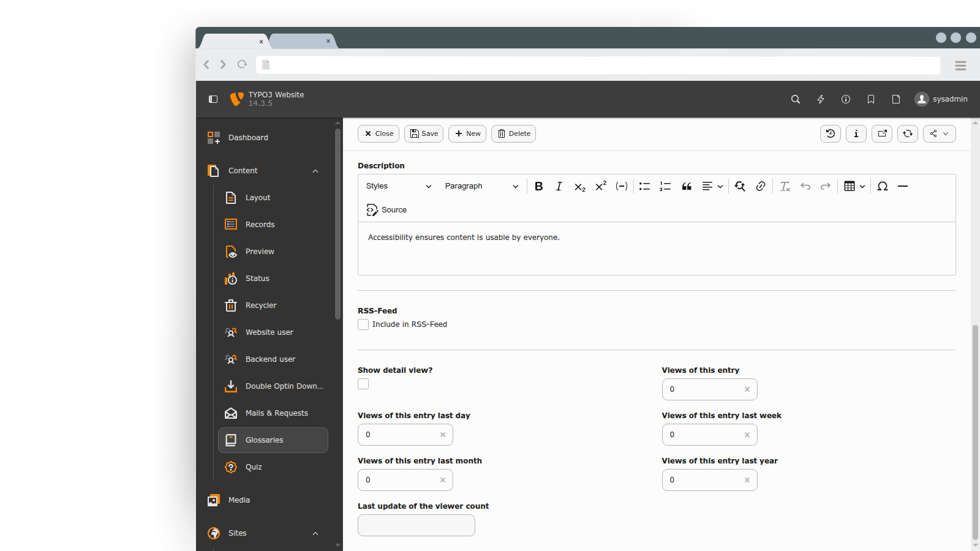The width and height of the screenshot is (980, 551).
Task: Click the browser address bar
Action: 598,65
